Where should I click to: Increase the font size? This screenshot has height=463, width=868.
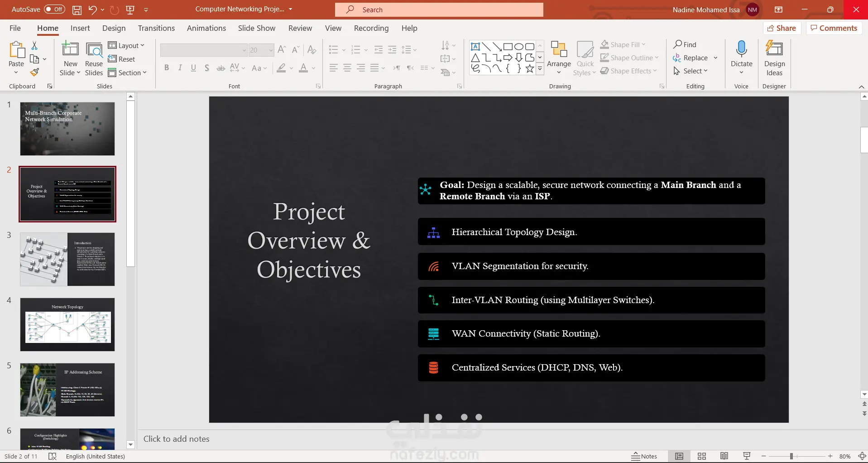coord(282,49)
